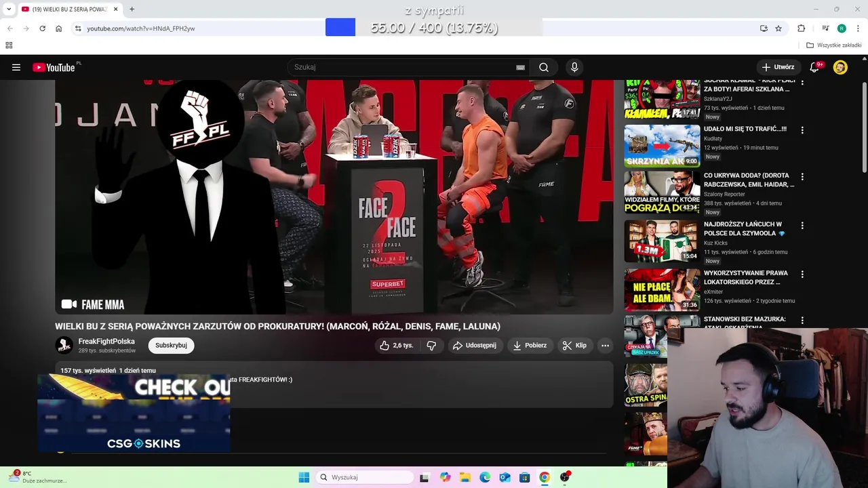868x488 pixels.
Task: Click the video player area
Action: pyautogui.click(x=334, y=197)
